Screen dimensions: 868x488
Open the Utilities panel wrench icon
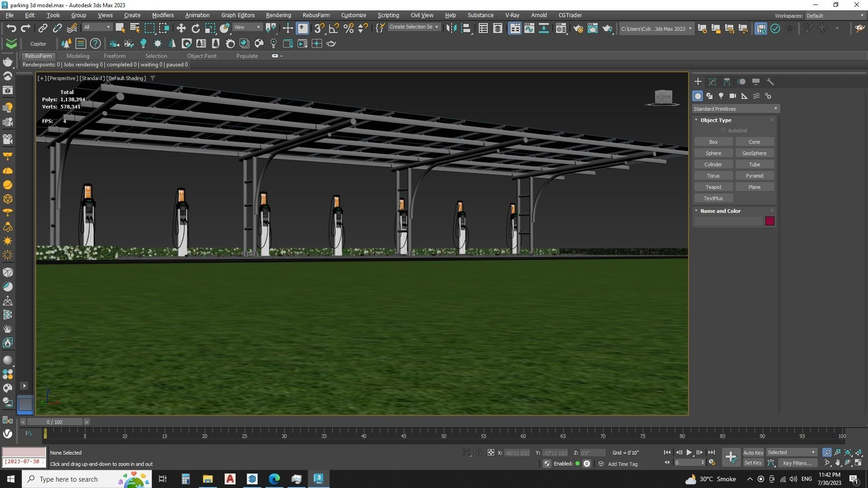pos(770,82)
